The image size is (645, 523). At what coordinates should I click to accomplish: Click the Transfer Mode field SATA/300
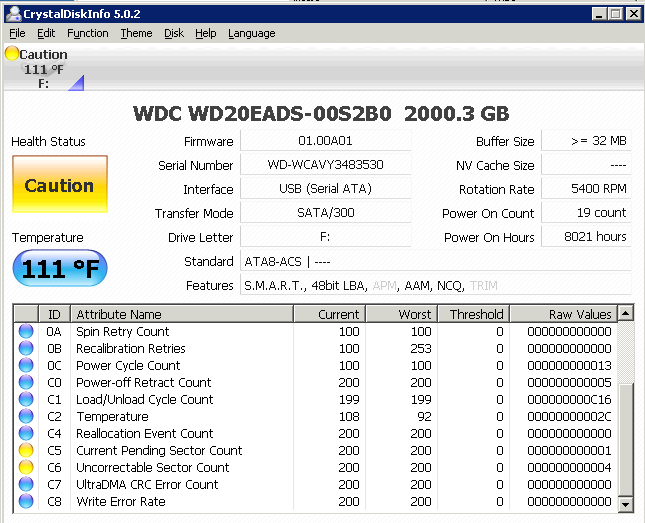point(325,213)
